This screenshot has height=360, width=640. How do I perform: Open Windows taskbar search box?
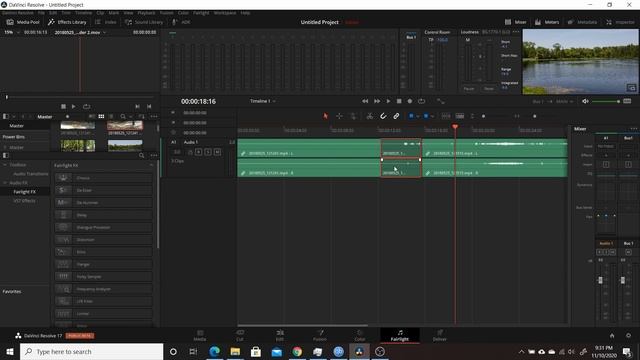(91, 351)
